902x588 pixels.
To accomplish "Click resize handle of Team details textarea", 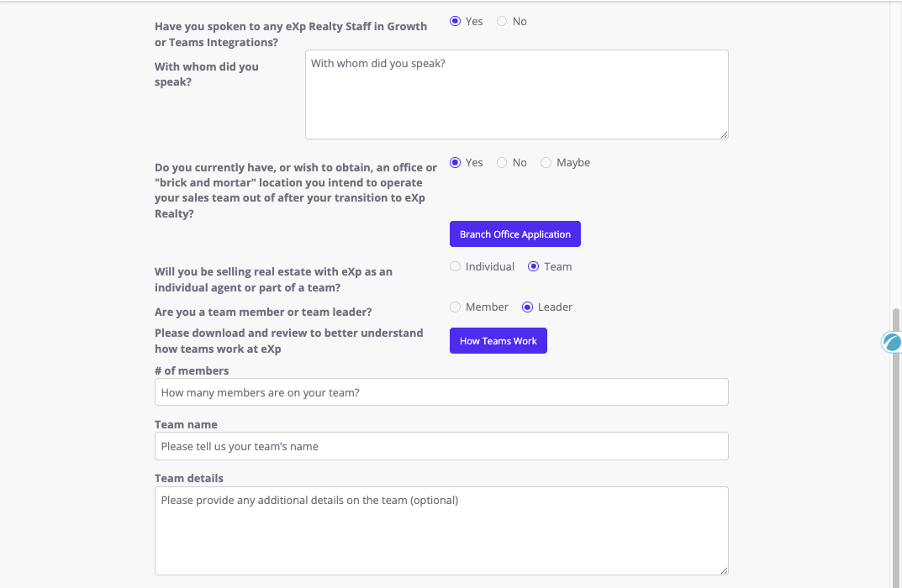I will tap(724, 570).
